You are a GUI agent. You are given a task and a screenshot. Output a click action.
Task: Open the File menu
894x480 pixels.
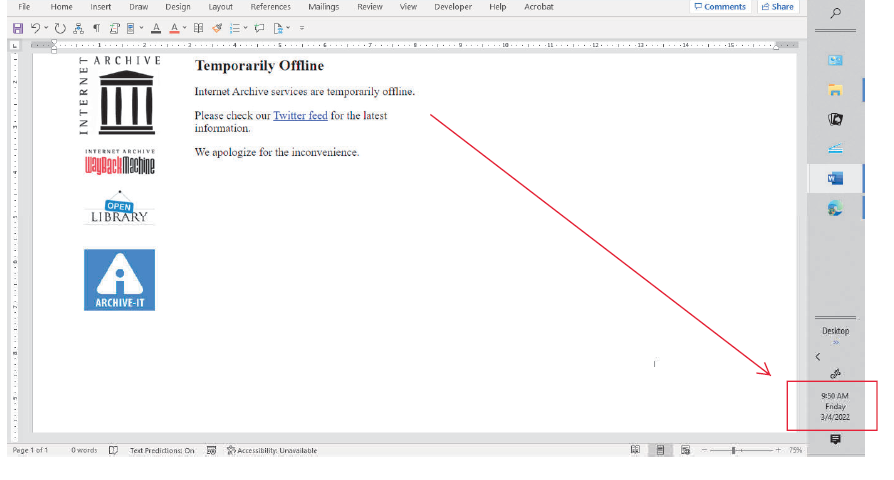(24, 7)
